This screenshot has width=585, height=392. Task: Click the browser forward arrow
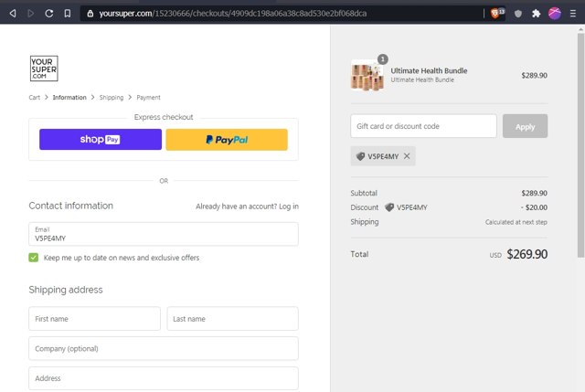click(x=30, y=14)
